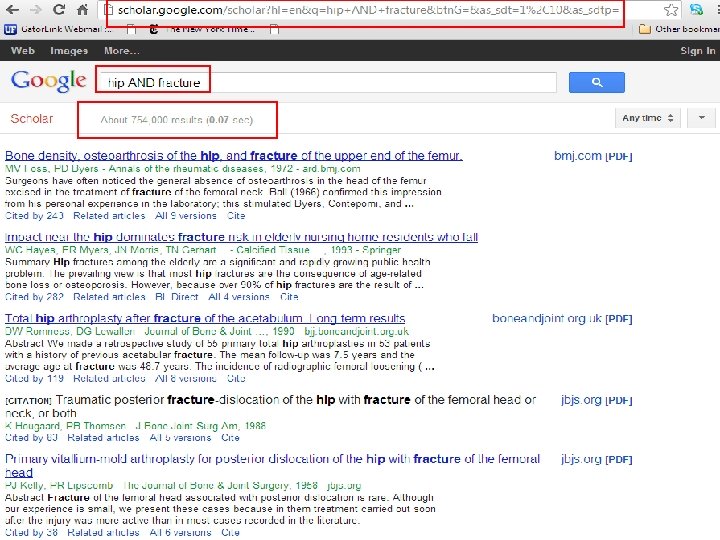The width and height of the screenshot is (720, 540).
Task: Open jbjs.org PDF beside Traumatic posterior fracture-dislocation
Action: [x=596, y=400]
